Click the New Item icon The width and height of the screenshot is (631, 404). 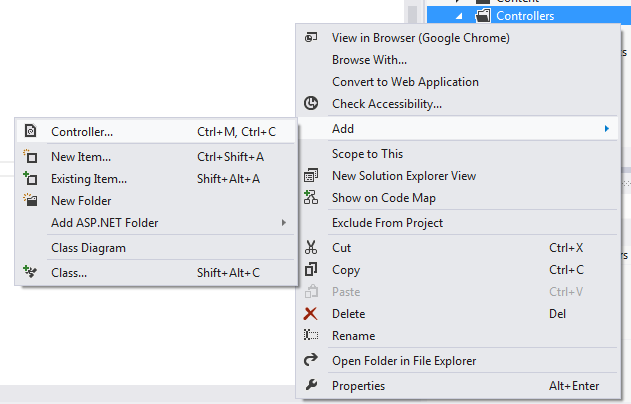pos(30,157)
